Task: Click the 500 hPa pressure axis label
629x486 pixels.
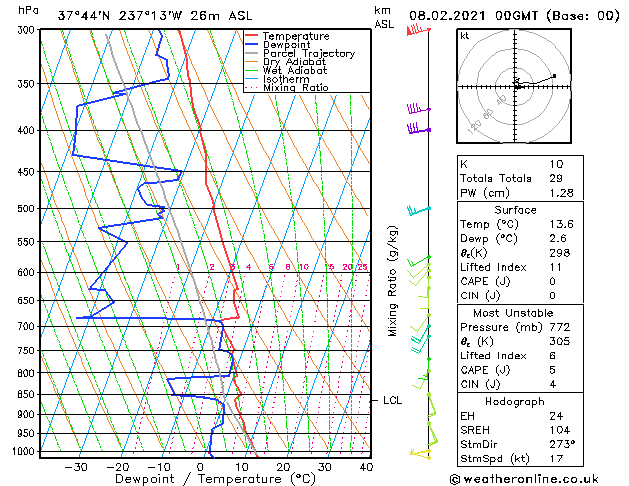Action: point(26,209)
